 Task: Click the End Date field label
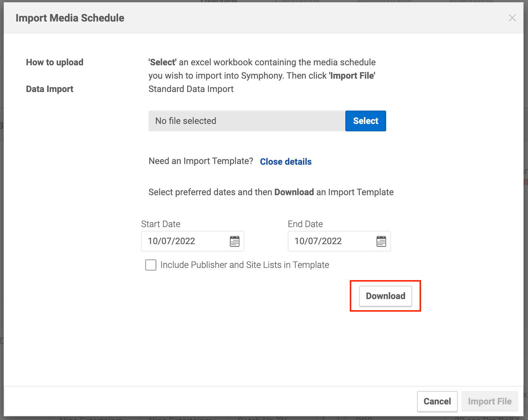305,224
